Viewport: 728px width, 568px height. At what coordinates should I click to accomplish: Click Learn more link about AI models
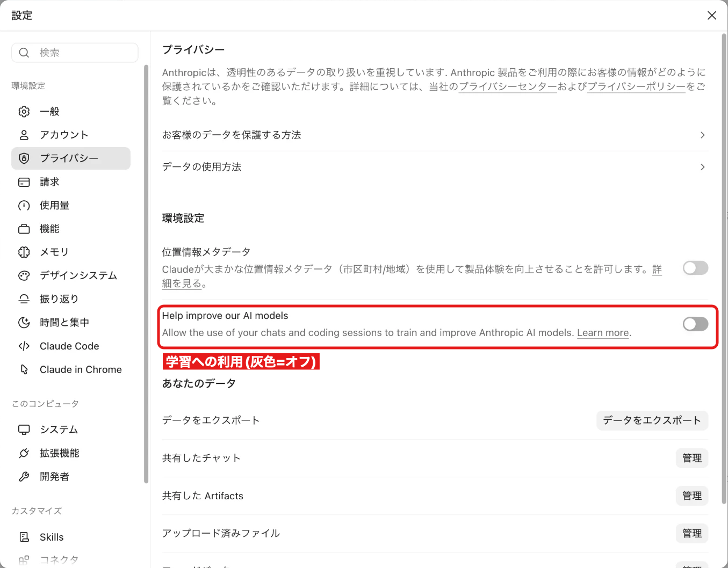pos(603,333)
